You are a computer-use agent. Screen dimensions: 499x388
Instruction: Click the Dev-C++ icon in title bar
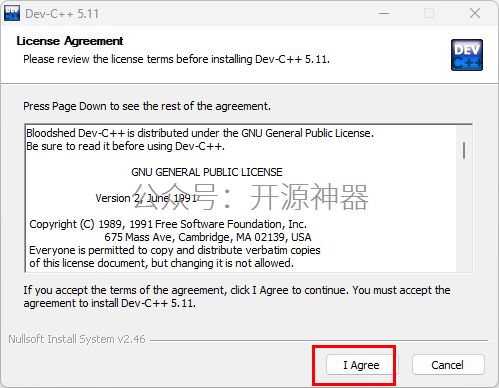click(12, 13)
